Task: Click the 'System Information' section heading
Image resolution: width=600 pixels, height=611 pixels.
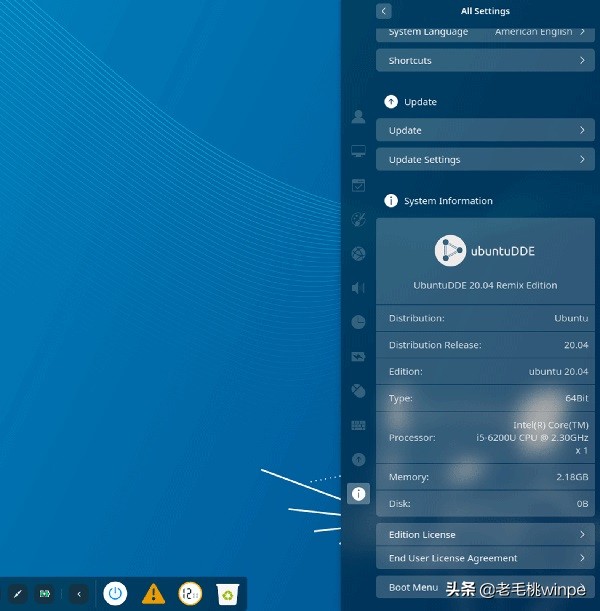Action: (448, 201)
